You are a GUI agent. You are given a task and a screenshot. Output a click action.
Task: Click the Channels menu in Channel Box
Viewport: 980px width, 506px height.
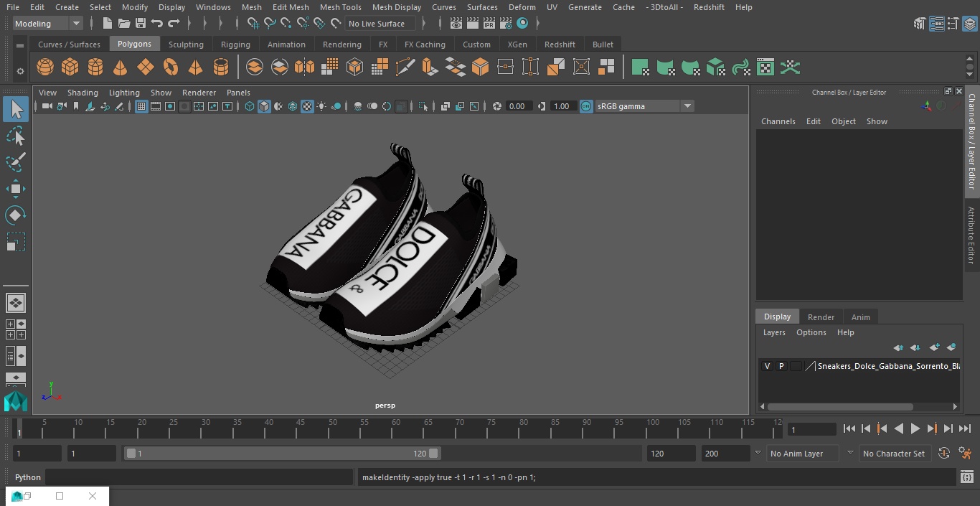point(778,121)
